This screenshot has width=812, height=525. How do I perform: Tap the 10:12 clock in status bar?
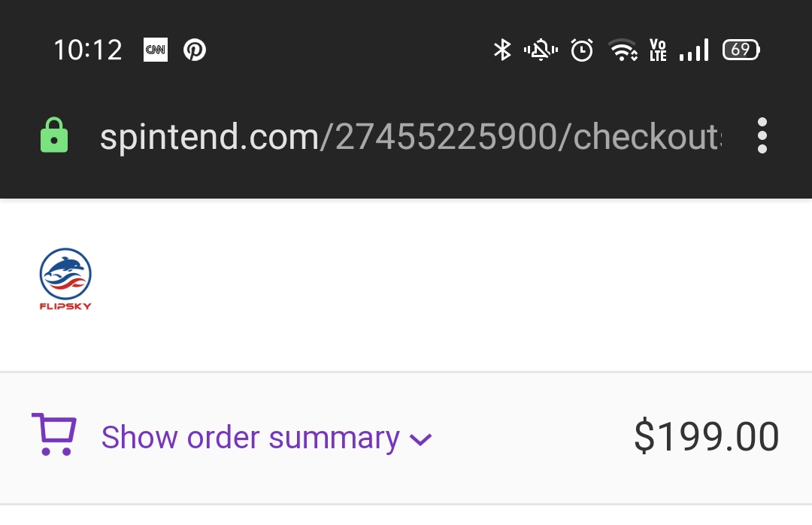point(88,50)
